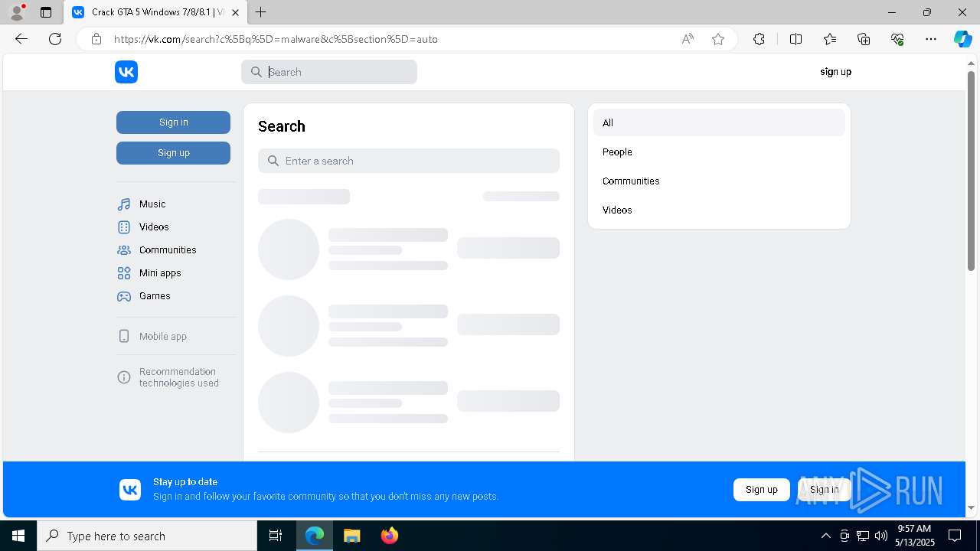Click the blue Sign in sidebar button
Viewport: 980px width, 551px height.
click(173, 122)
